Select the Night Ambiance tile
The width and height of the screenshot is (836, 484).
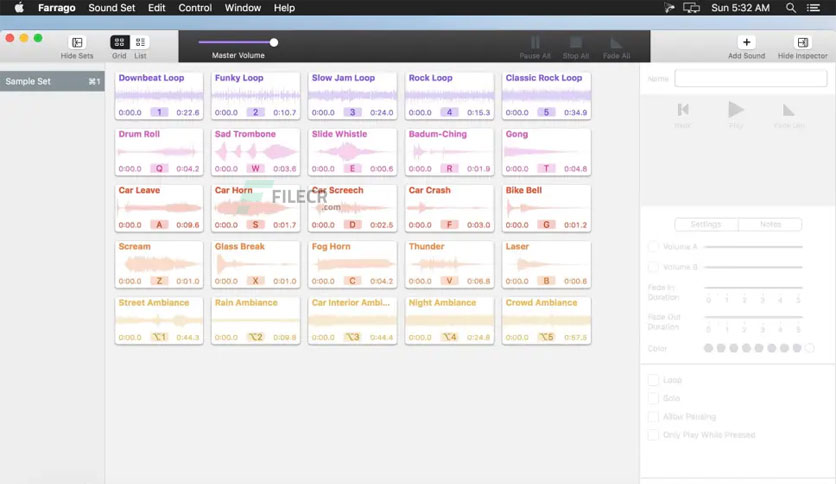pos(449,321)
